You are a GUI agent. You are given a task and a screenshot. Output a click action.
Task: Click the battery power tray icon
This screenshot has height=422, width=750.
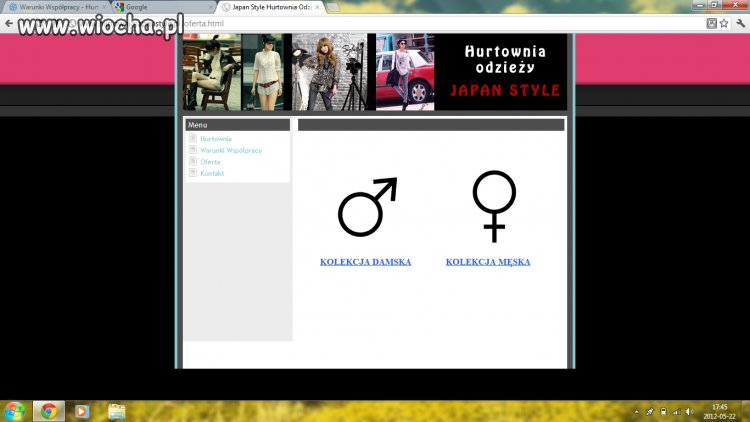click(x=663, y=411)
